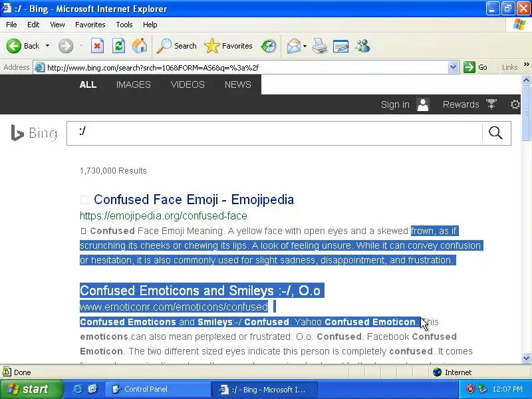Go to the Home page icon
The height and width of the screenshot is (399, 532).
[x=140, y=46]
